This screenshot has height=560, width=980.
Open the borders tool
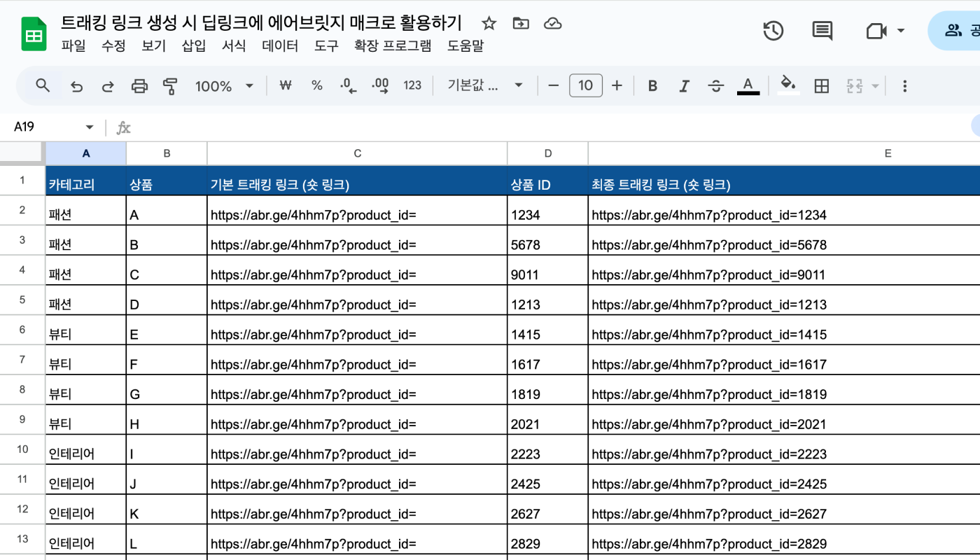(x=822, y=86)
